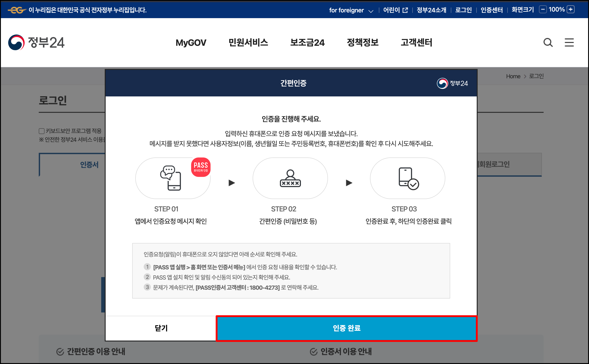Click STEP 01 phone message icon
The height and width of the screenshot is (364, 589).
tap(171, 178)
